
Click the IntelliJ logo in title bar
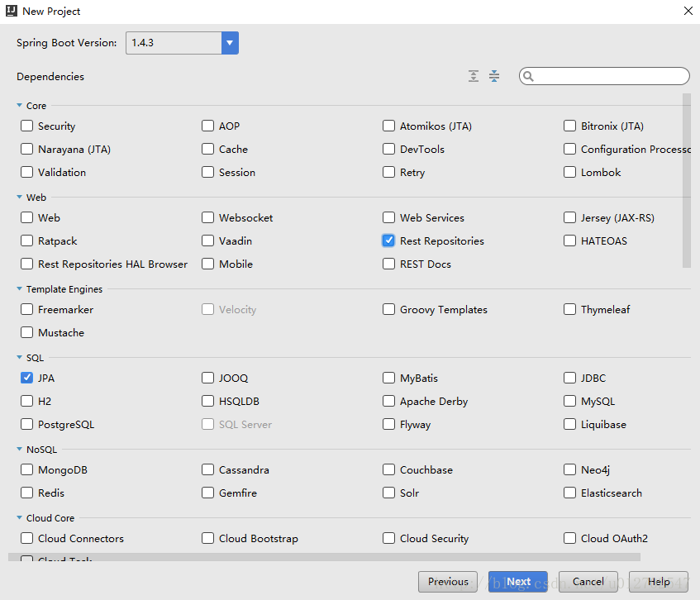click(x=11, y=12)
